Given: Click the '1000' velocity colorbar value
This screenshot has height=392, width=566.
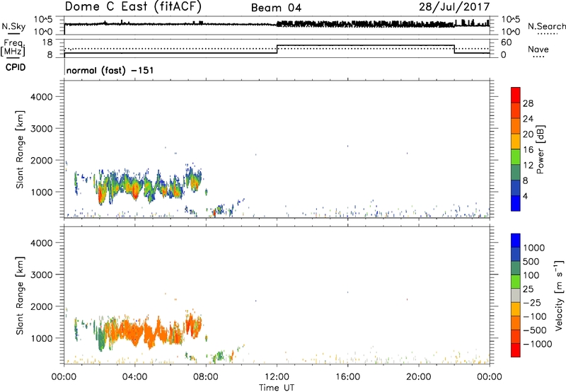Looking at the screenshot, I should tap(534, 248).
